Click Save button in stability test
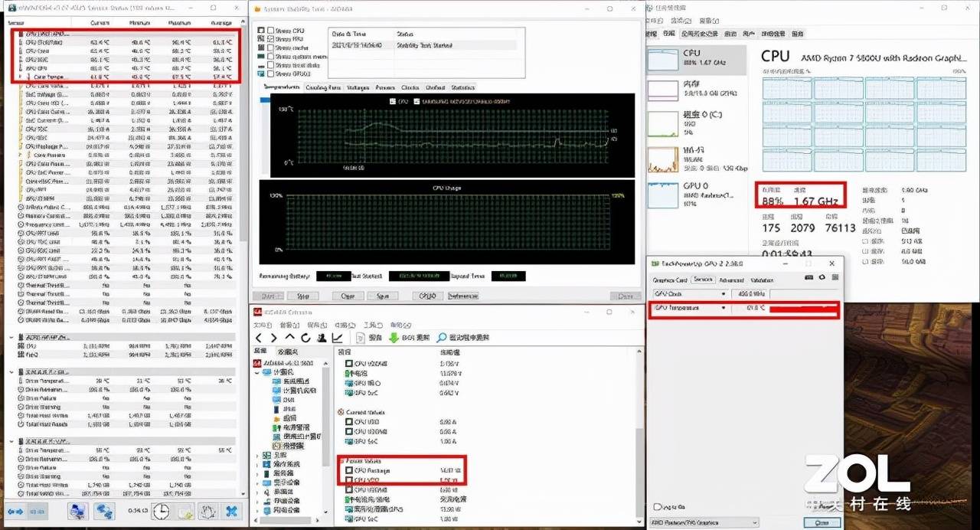 click(x=381, y=296)
